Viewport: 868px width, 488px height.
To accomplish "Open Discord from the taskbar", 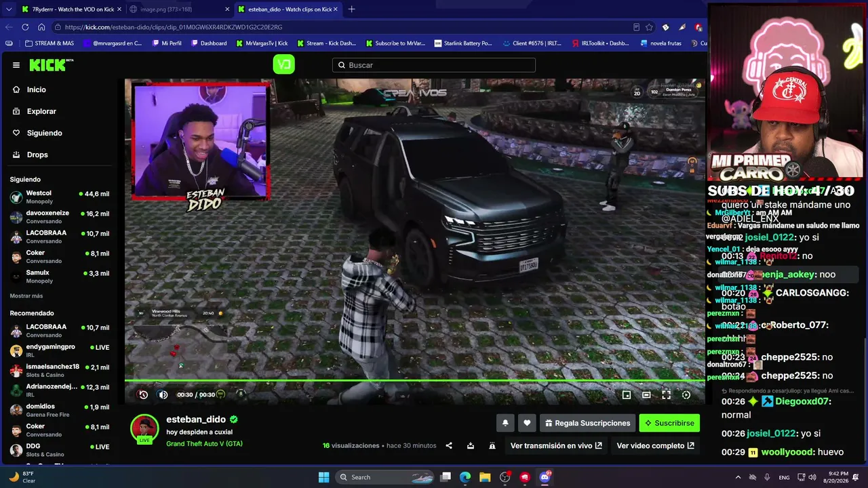I will pos(545,477).
